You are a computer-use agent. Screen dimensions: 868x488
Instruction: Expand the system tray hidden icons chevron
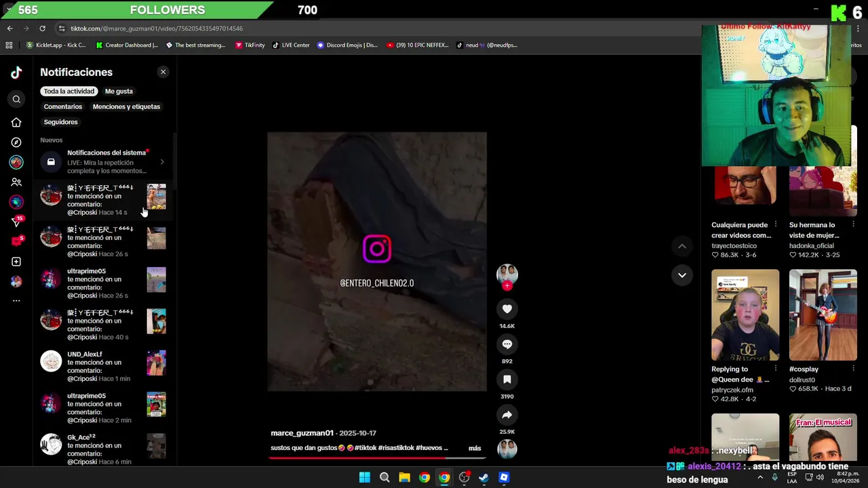pos(760,477)
